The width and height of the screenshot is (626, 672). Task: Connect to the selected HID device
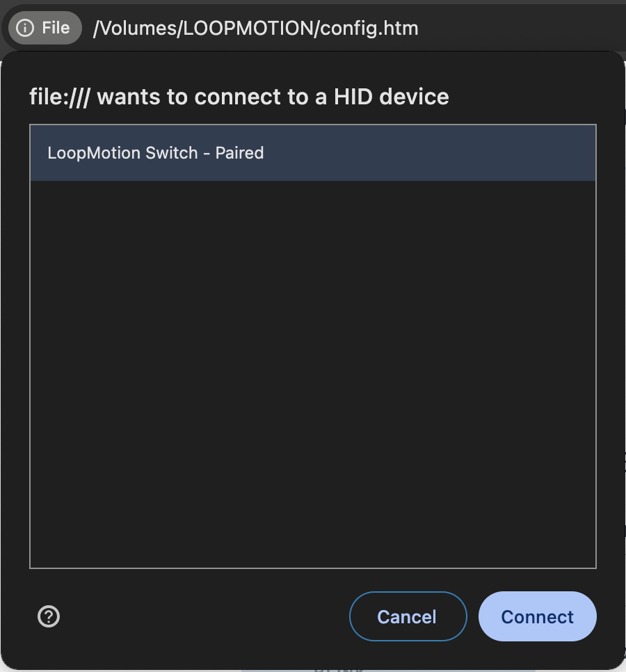coord(537,616)
